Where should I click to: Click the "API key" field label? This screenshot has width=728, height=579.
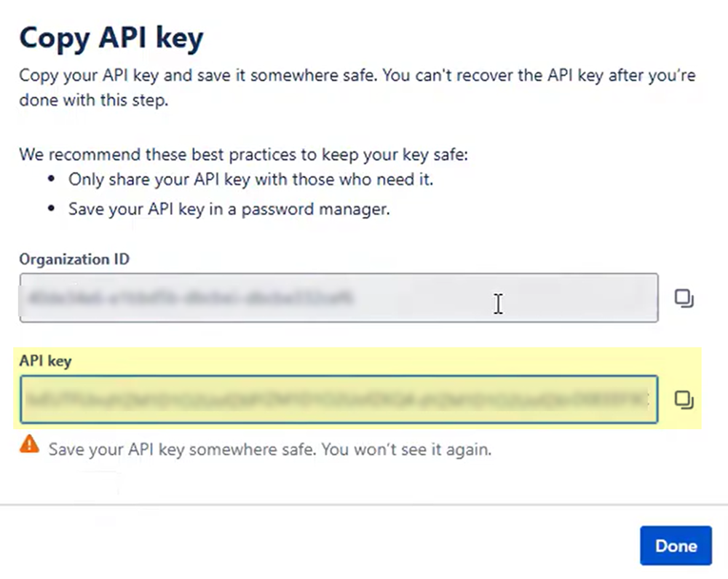pyautogui.click(x=45, y=361)
